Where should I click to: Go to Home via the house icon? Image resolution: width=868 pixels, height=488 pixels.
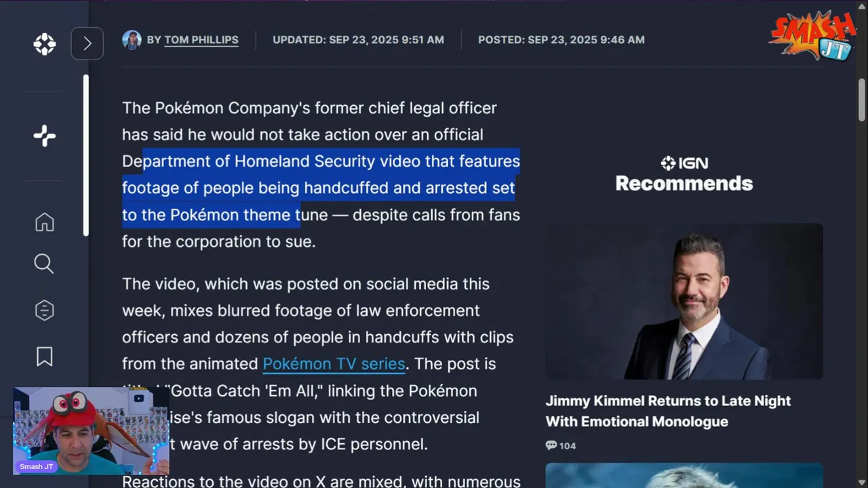coord(45,222)
